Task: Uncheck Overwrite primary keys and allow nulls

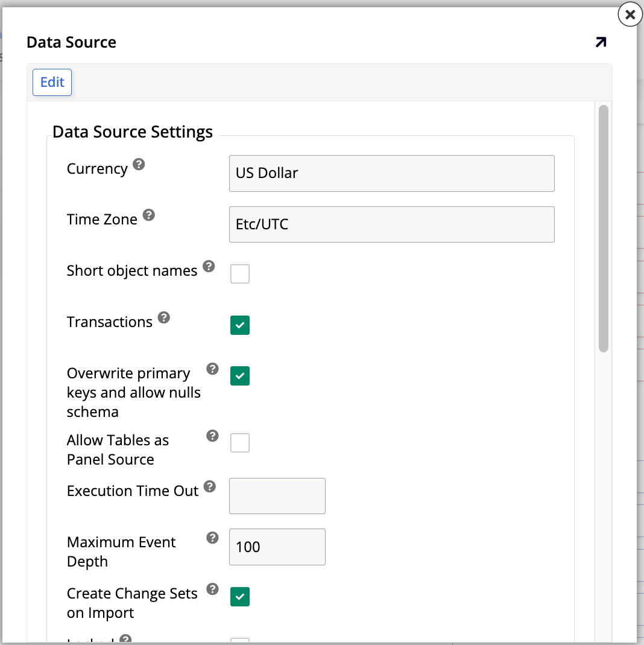Action: click(x=240, y=375)
